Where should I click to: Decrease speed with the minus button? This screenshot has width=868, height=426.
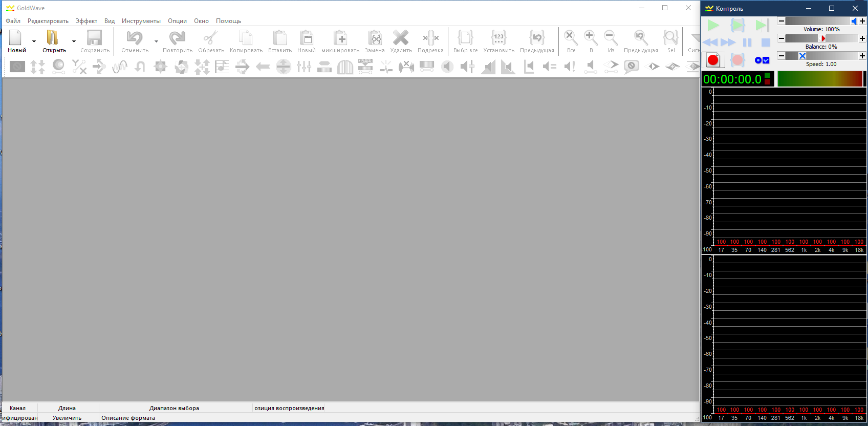pyautogui.click(x=781, y=56)
